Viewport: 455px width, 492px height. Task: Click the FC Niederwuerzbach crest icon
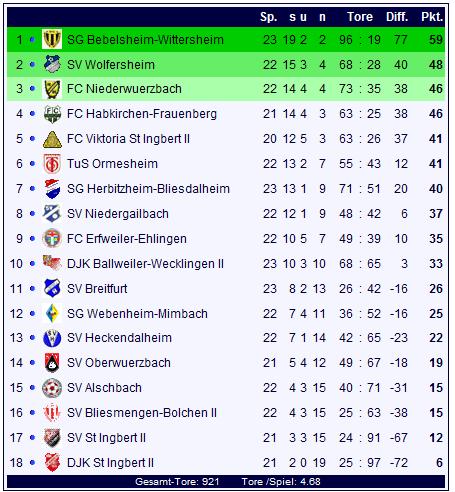(x=52, y=89)
